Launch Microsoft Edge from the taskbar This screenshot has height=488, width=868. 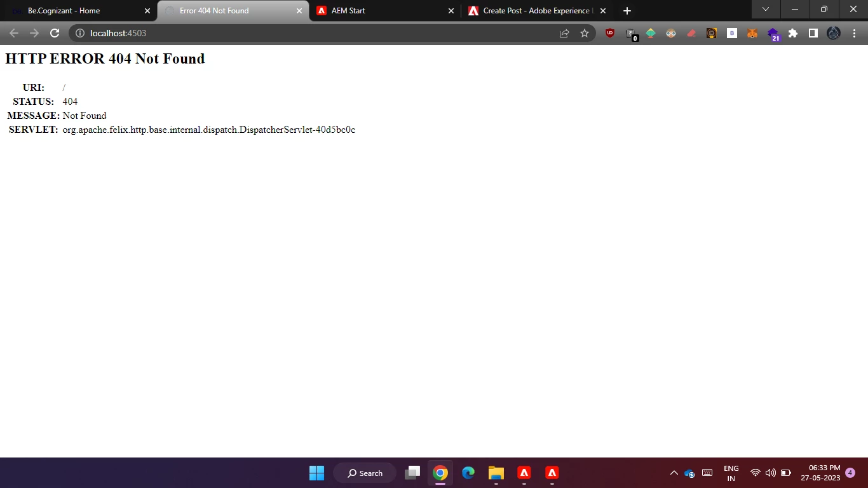click(x=468, y=473)
